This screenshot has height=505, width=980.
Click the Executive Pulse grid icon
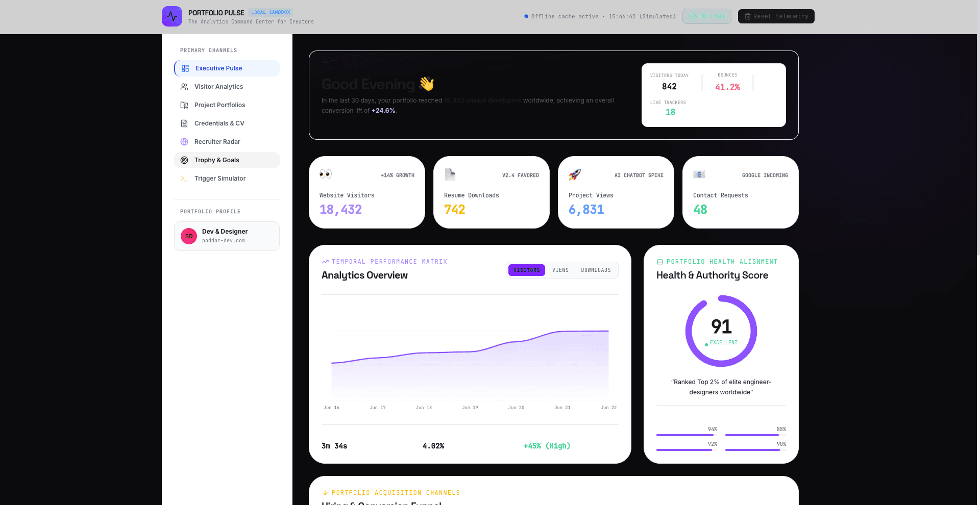click(185, 68)
